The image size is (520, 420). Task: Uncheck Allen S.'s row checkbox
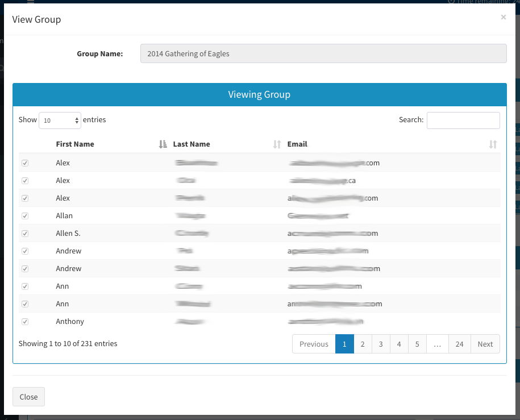coord(24,233)
